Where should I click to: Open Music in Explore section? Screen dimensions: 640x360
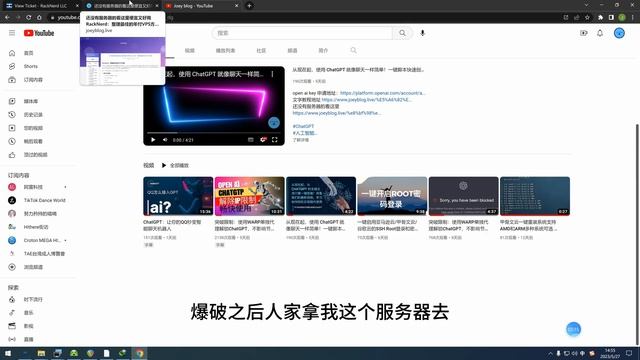(28, 313)
